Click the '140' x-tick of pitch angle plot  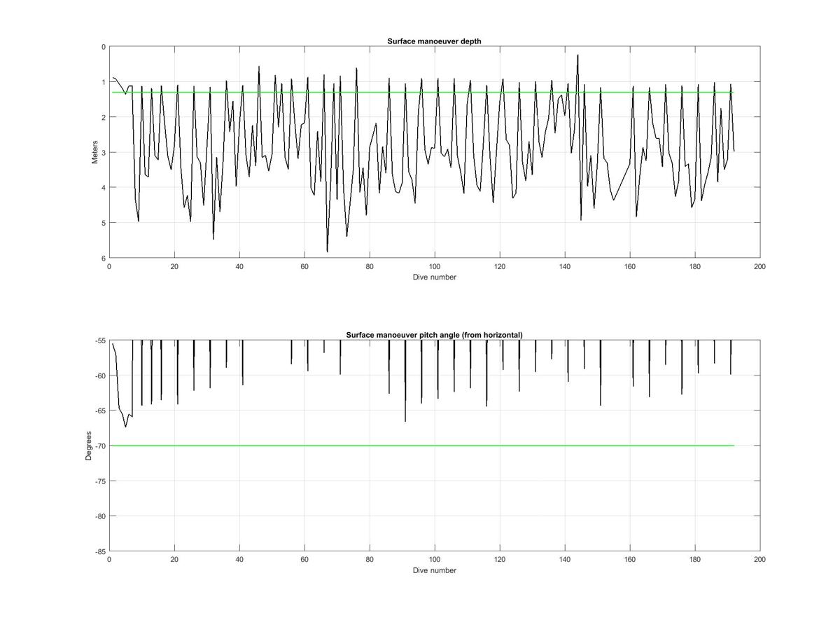pos(565,560)
